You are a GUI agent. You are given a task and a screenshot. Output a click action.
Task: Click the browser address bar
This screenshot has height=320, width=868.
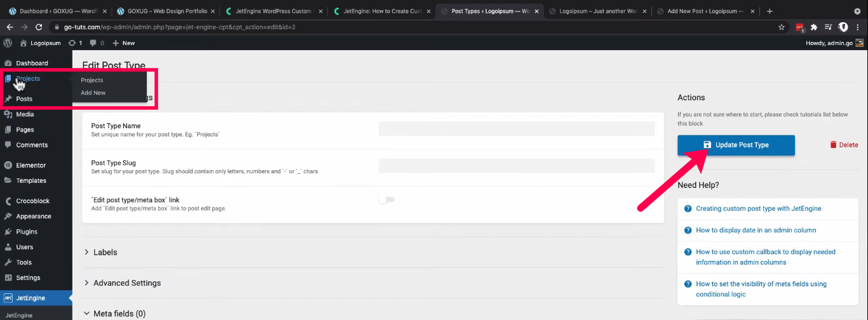tap(413, 27)
